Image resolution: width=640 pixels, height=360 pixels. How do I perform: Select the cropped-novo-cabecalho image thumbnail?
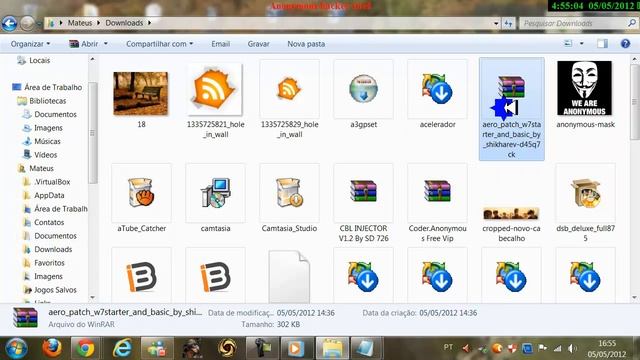[511, 213]
